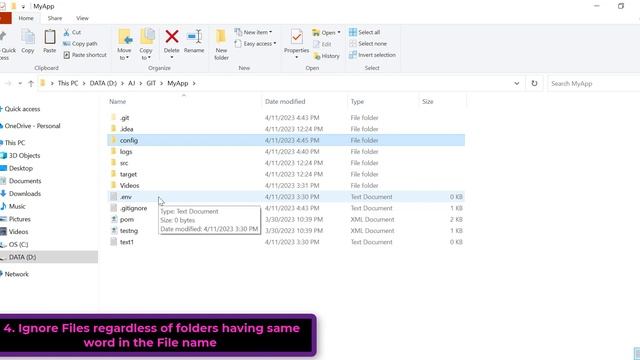Open the recent locations dropdown arrow
640x360 pixels.
(x=20, y=83)
